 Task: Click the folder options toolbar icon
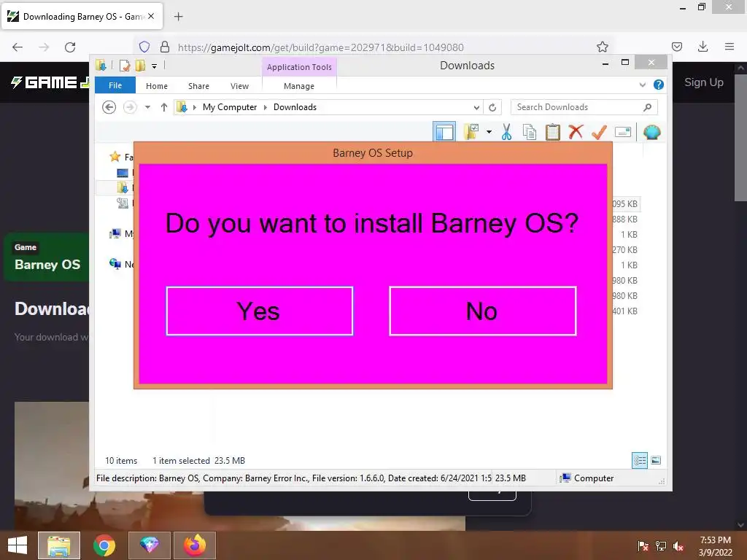[x=471, y=132]
